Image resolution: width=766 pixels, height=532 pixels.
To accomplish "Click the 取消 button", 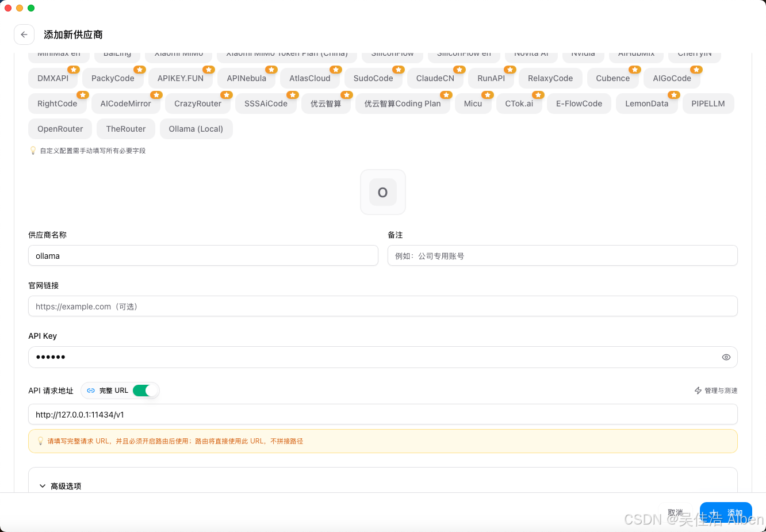I will (676, 512).
